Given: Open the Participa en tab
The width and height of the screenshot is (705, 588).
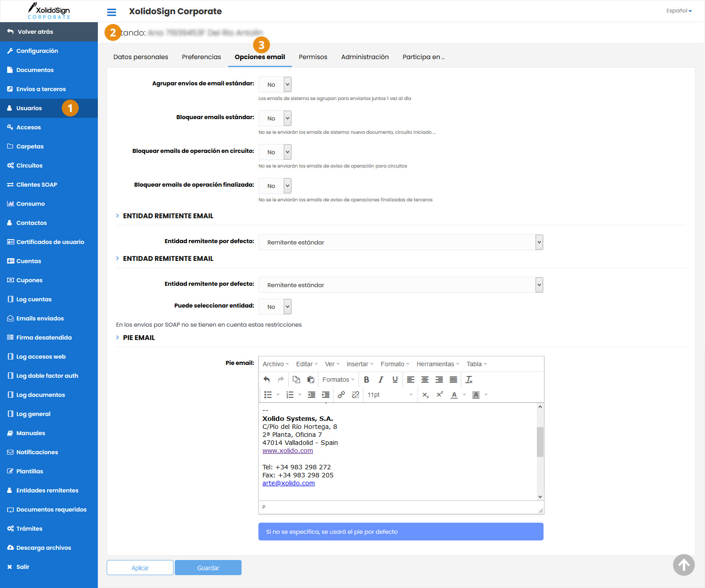Looking at the screenshot, I should point(423,57).
